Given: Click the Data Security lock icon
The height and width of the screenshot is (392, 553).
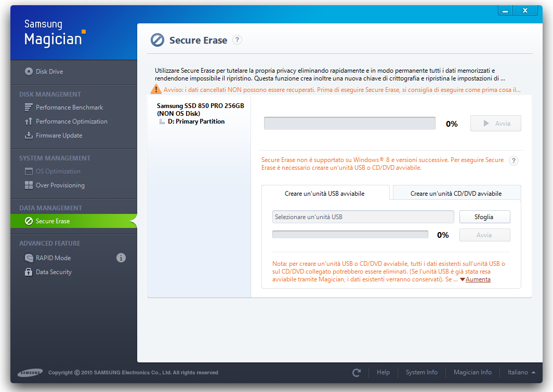Looking at the screenshot, I should [x=29, y=272].
